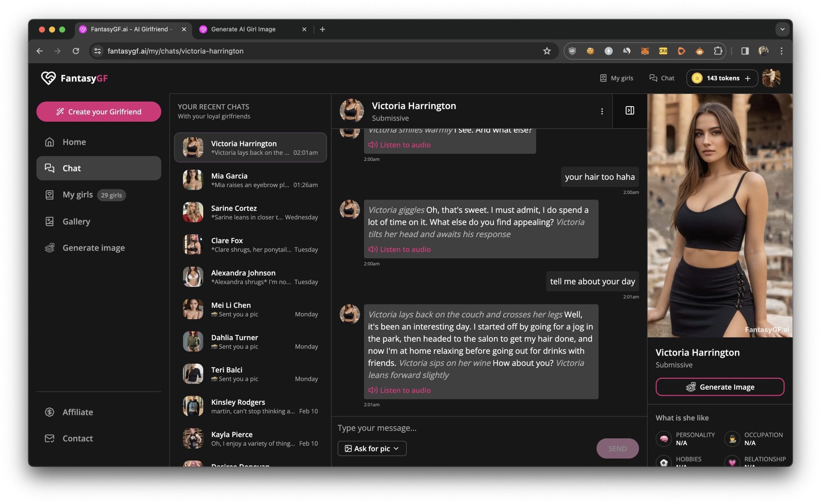Click the FantasyGF heart logo
821x504 pixels.
click(49, 78)
